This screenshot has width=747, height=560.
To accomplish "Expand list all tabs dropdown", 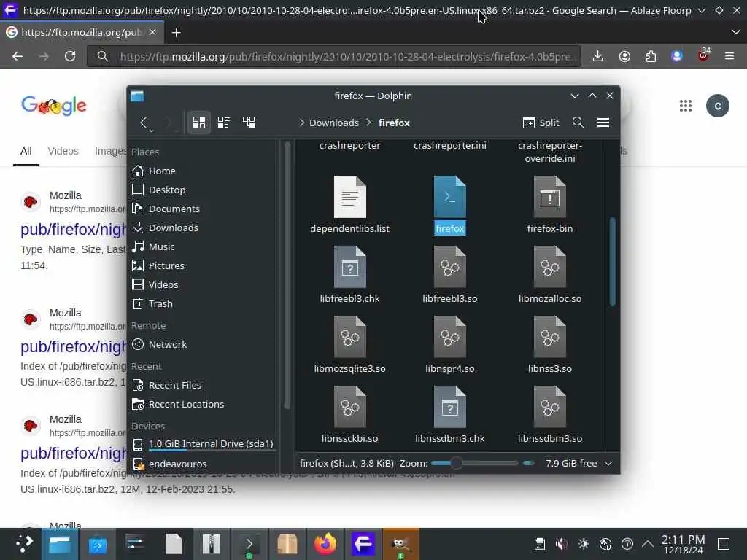I will 735,32.
